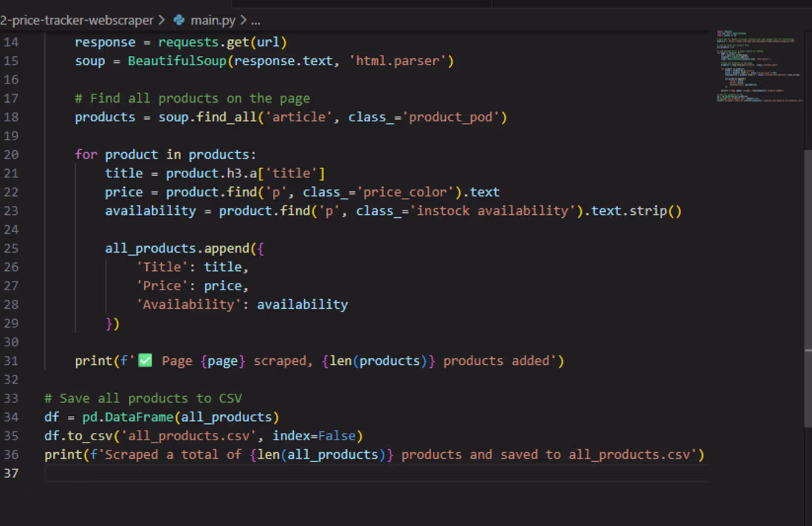Click 'index=False' on line 35
This screenshot has width=812, height=526.
[x=314, y=436]
